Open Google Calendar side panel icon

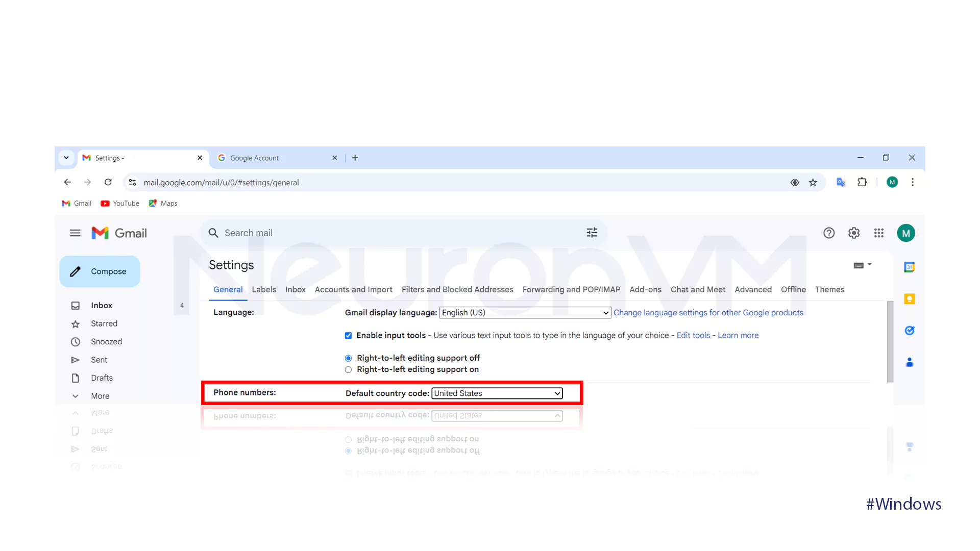[909, 267]
